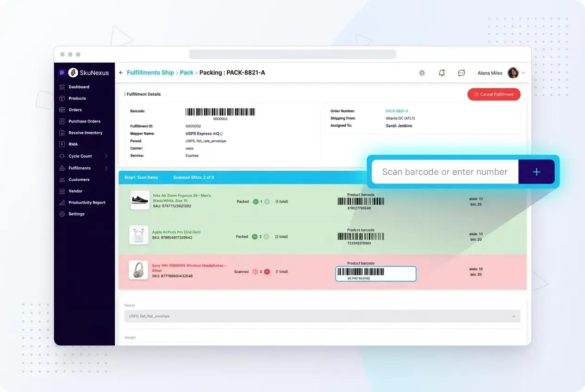The height and width of the screenshot is (392, 585).
Task: Open the notifications bell
Action: [x=442, y=73]
